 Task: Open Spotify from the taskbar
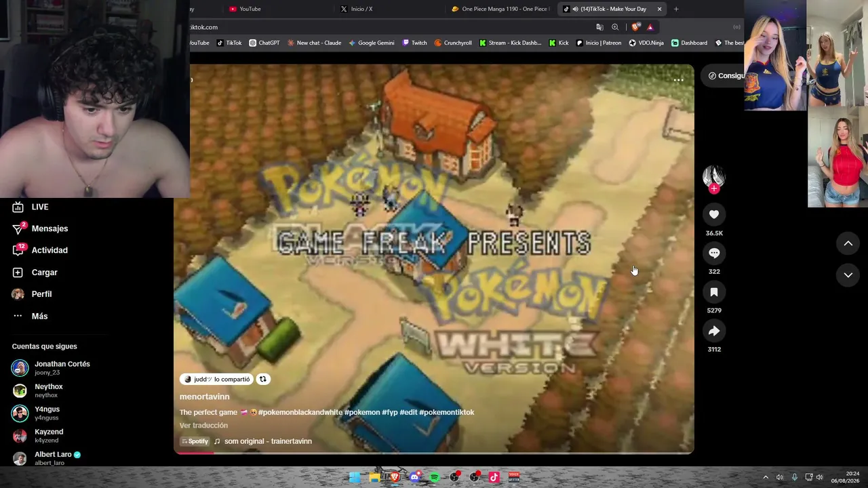click(435, 477)
